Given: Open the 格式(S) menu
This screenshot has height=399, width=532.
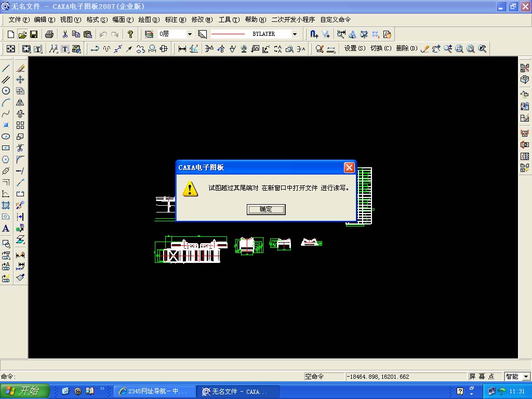Looking at the screenshot, I should [97, 20].
